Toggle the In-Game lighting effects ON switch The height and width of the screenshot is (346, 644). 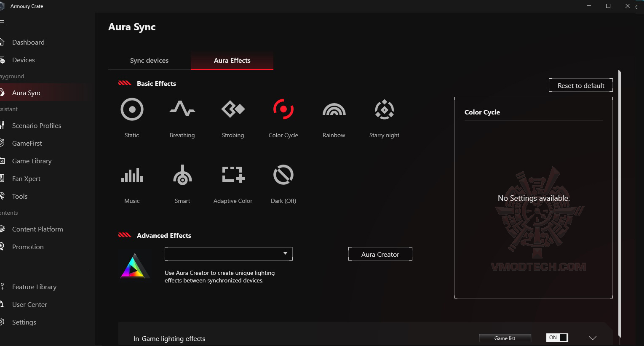[557, 338]
